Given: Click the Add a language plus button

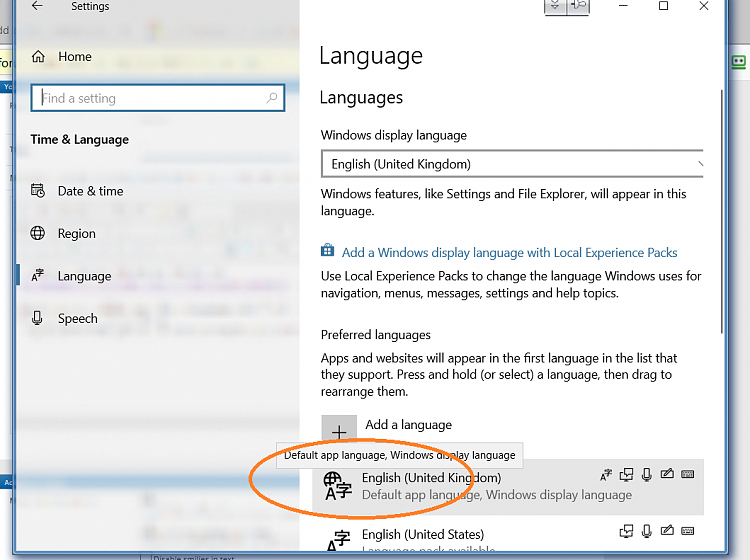Looking at the screenshot, I should point(339,431).
